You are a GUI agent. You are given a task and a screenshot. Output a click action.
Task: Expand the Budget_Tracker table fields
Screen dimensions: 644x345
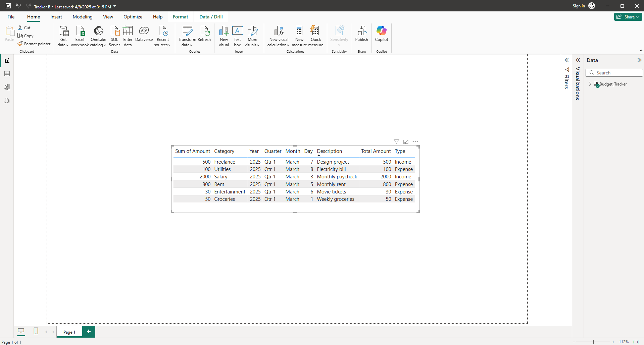point(590,84)
